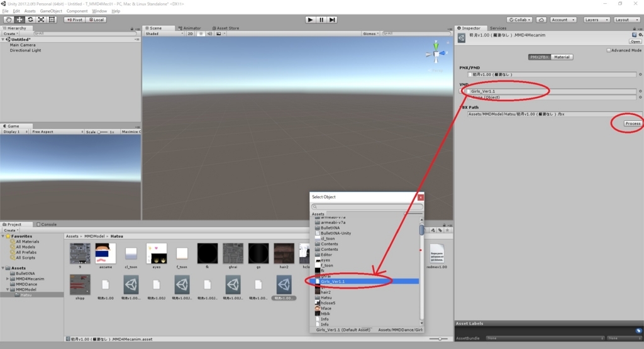Image resolution: width=644 pixels, height=349 pixels.
Task: Open the GameObject menu
Action: pyautogui.click(x=51, y=11)
